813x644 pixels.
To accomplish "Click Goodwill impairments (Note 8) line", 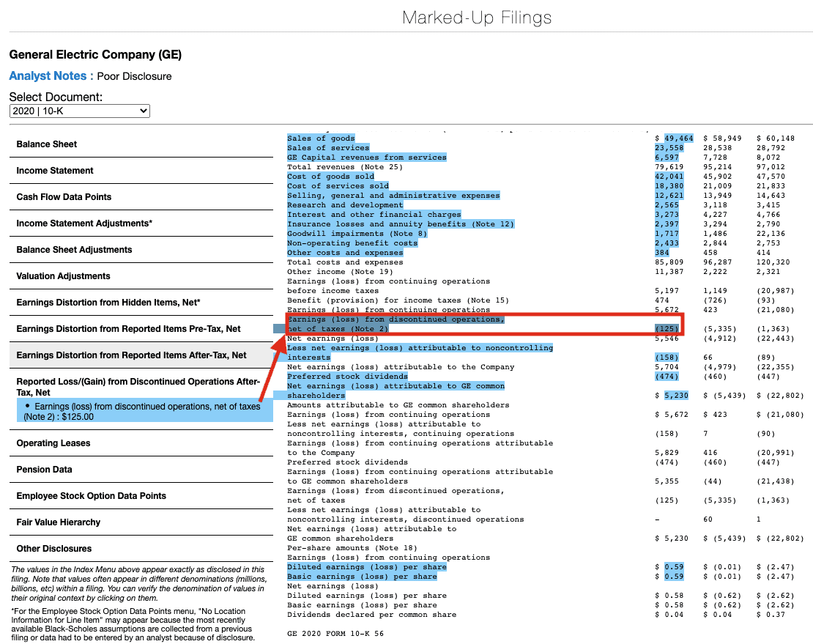I will (x=357, y=233).
